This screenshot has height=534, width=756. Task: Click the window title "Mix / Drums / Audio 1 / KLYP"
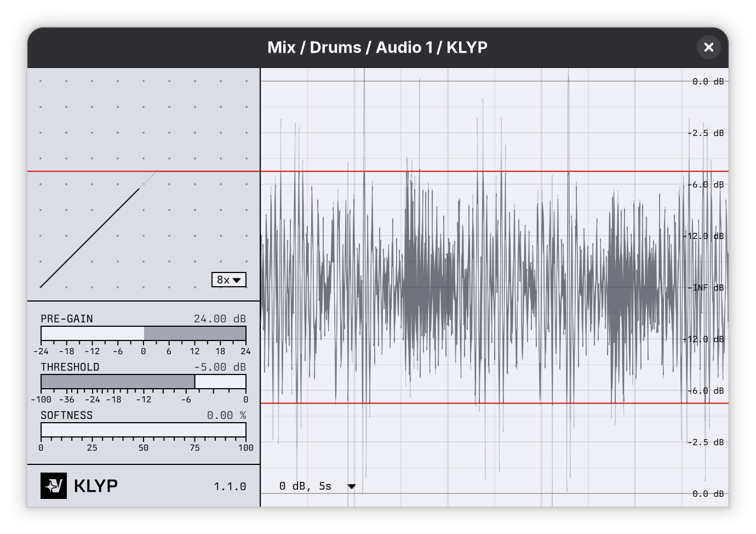coord(377,47)
